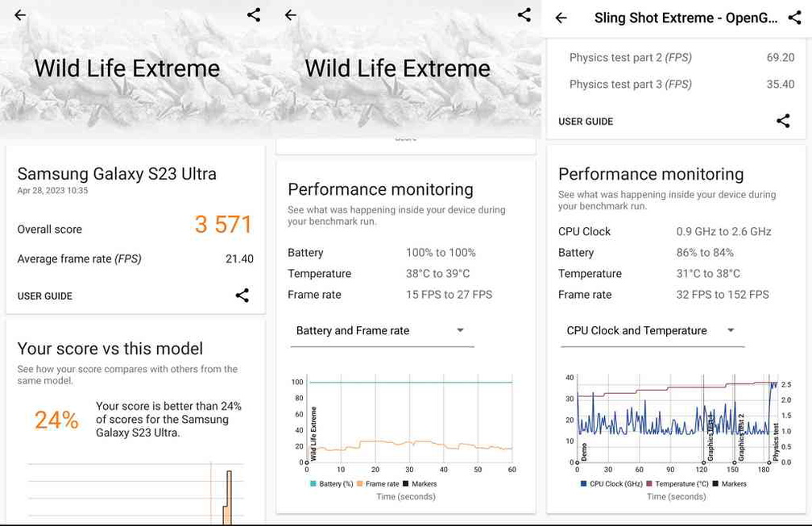Select the temperature value 31°C to 38°C
This screenshot has height=526, width=812.
[708, 273]
